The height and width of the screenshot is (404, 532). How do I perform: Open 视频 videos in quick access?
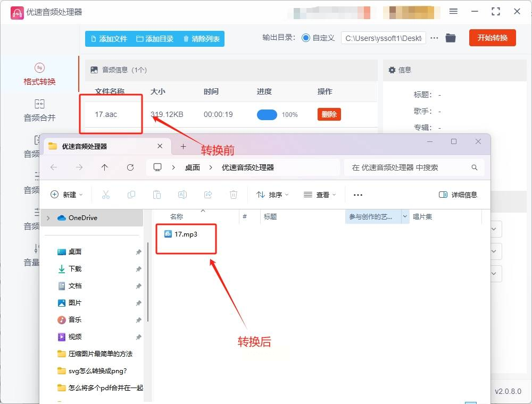tap(74, 336)
